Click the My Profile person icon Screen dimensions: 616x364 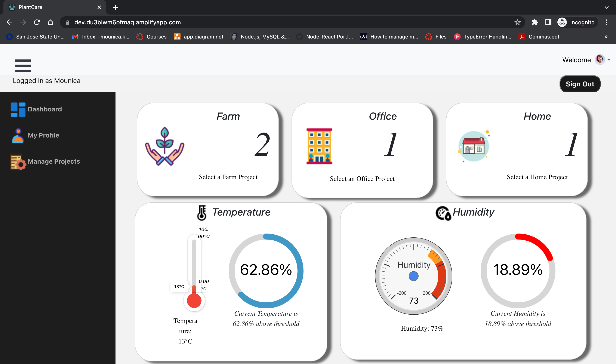[18, 135]
